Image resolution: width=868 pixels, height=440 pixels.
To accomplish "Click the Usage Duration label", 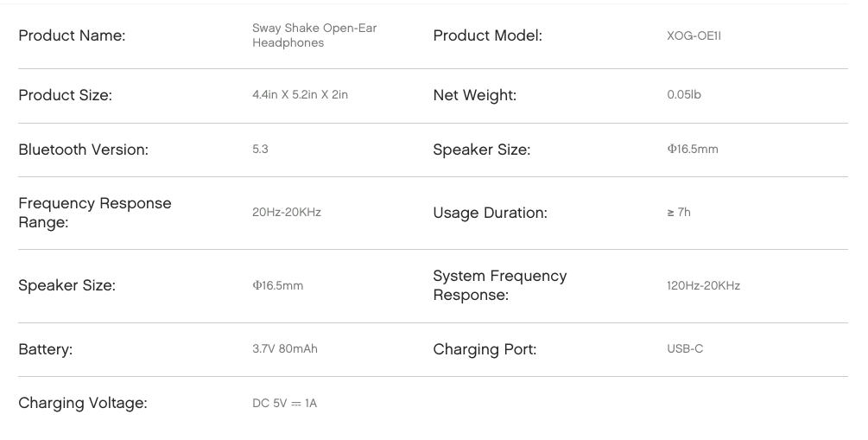I will click(490, 213).
